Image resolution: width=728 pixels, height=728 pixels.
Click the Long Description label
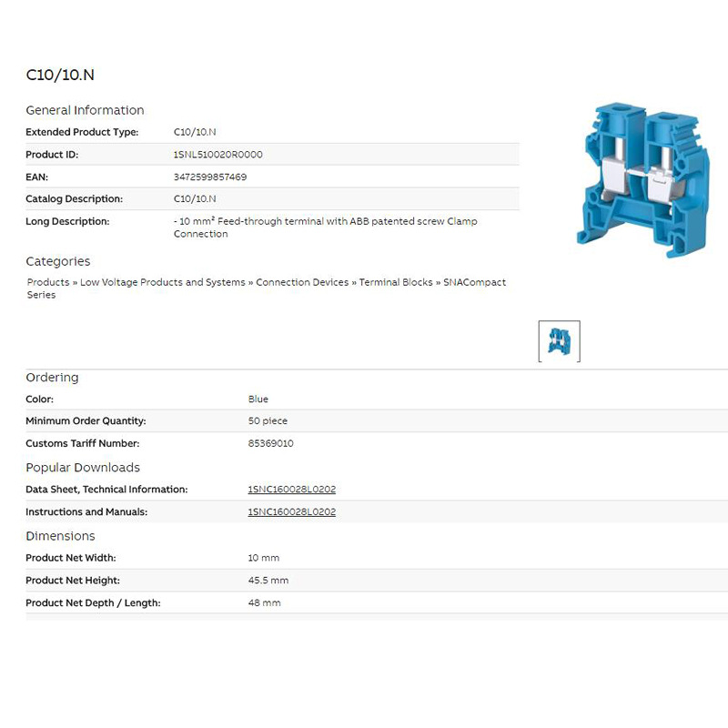click(67, 221)
